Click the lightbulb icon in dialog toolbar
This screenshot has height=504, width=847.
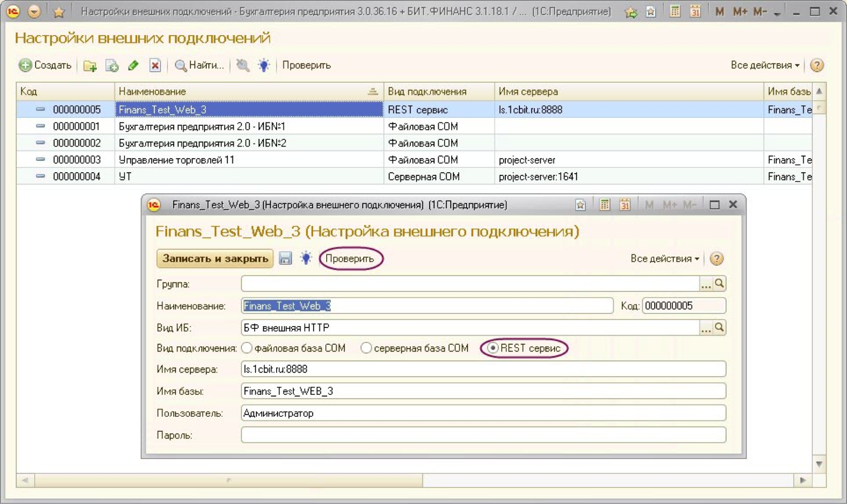[305, 258]
